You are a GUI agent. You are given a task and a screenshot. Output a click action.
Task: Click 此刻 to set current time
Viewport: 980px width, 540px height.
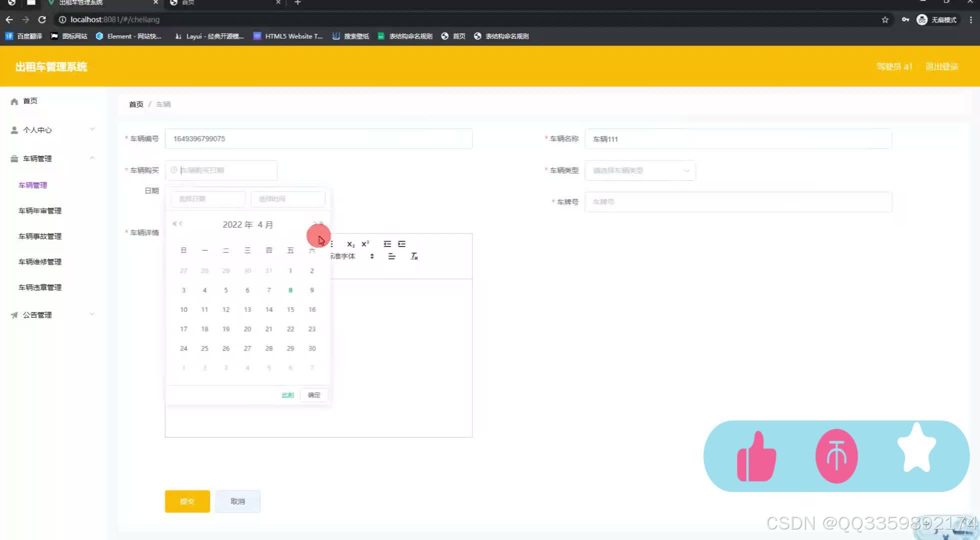tap(287, 395)
